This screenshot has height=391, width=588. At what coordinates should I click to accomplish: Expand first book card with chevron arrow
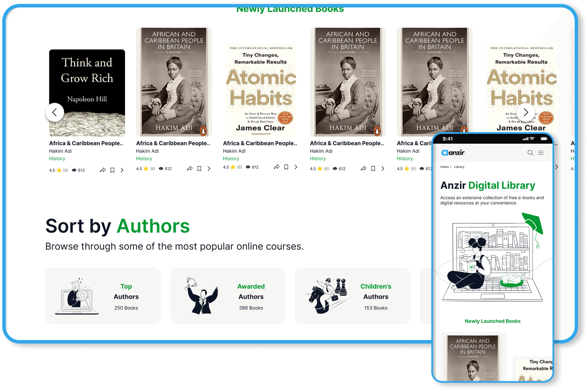click(122, 170)
